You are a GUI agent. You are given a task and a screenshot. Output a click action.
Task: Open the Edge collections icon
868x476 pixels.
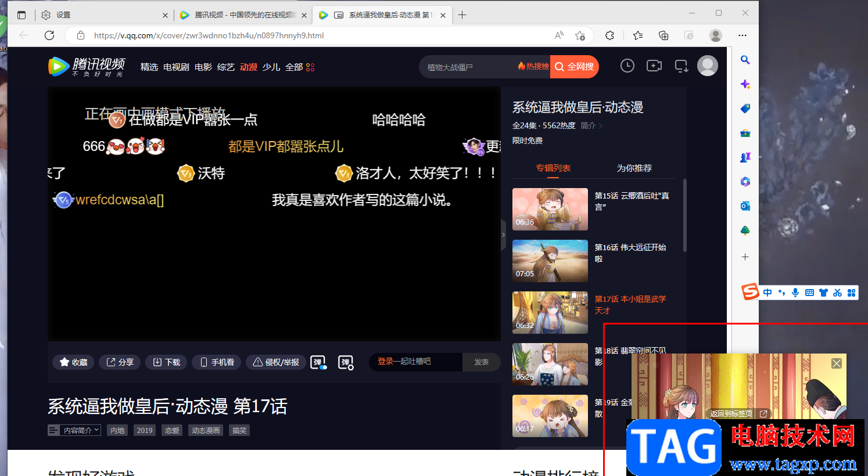(x=663, y=35)
